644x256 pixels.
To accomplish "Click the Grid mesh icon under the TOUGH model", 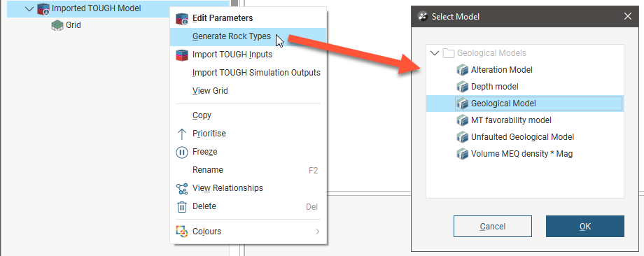I will 57,25.
